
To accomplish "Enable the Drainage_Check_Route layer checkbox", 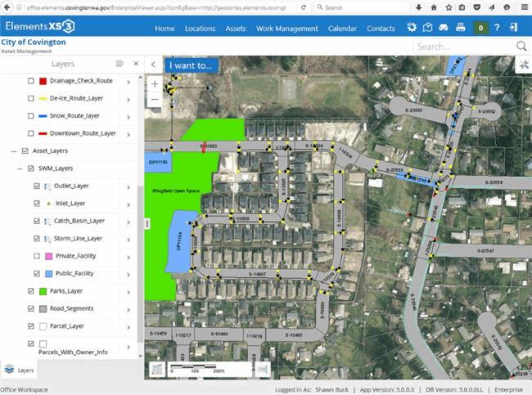I will 31,81.
